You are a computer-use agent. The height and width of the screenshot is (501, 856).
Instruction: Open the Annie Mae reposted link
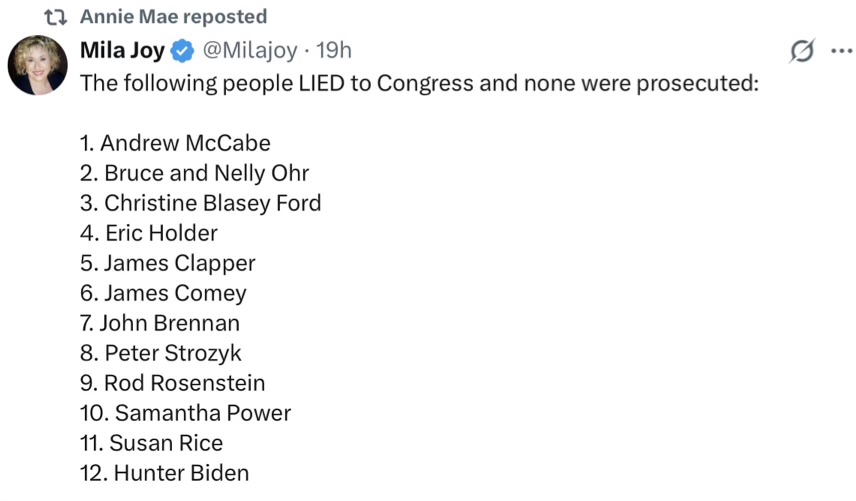click(173, 17)
